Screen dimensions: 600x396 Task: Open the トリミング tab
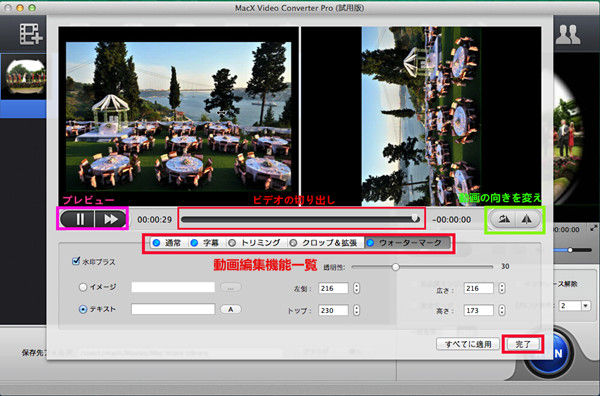254,243
